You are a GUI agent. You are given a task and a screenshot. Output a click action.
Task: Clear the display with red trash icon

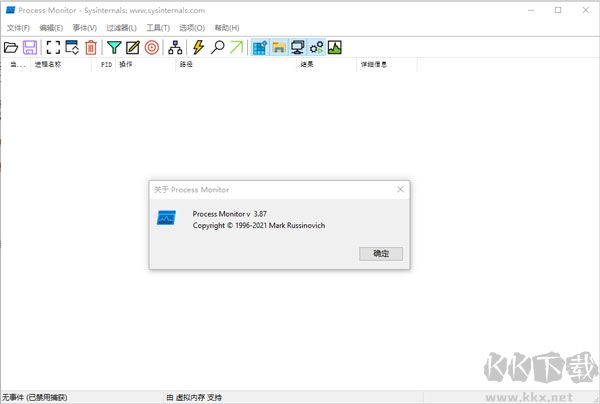click(x=91, y=47)
